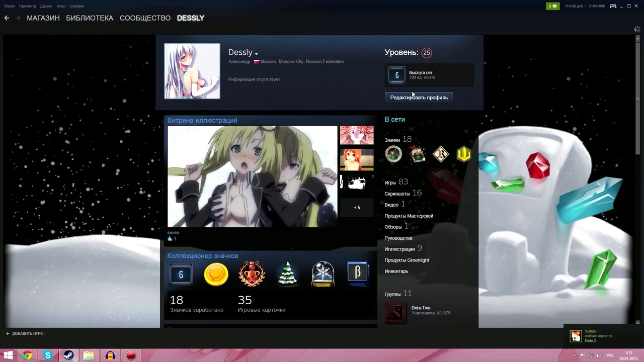Open the Игры 83 link

click(396, 182)
